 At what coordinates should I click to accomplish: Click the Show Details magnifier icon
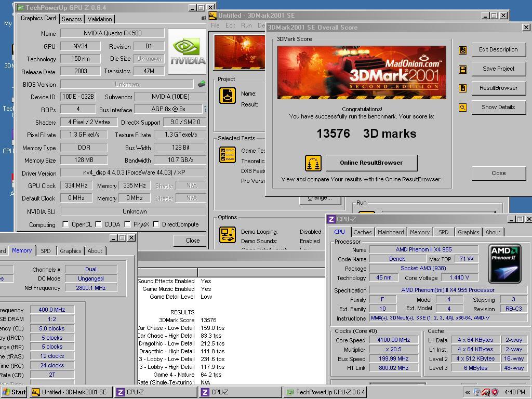[463, 108]
